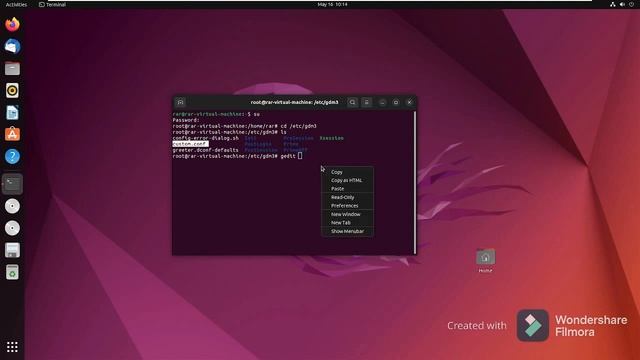
Task: Open the Help icon in dock
Action: [x=12, y=156]
